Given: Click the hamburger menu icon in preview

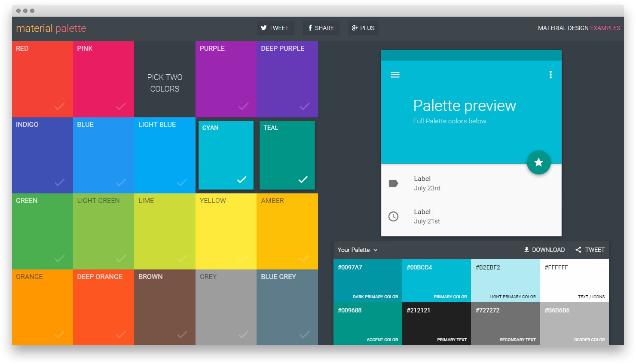Looking at the screenshot, I should [x=395, y=75].
